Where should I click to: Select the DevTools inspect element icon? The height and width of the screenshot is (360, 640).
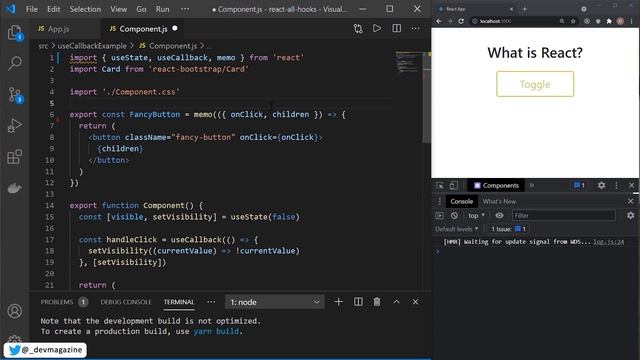click(440, 185)
